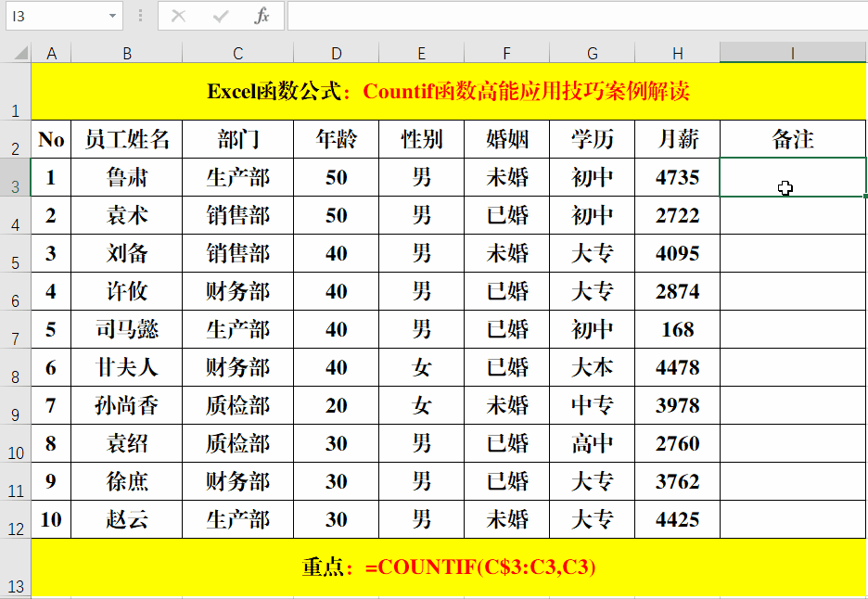868x599 pixels.
Task: Click the '学历' header cell
Action: tap(592, 139)
